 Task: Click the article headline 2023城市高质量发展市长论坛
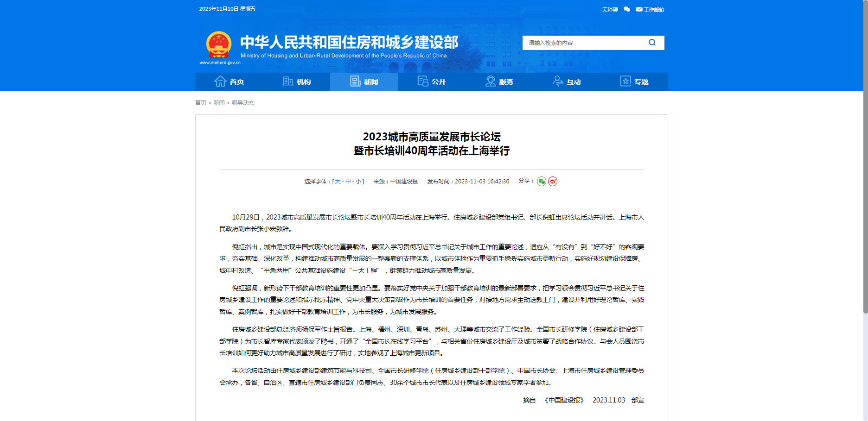[432, 137]
